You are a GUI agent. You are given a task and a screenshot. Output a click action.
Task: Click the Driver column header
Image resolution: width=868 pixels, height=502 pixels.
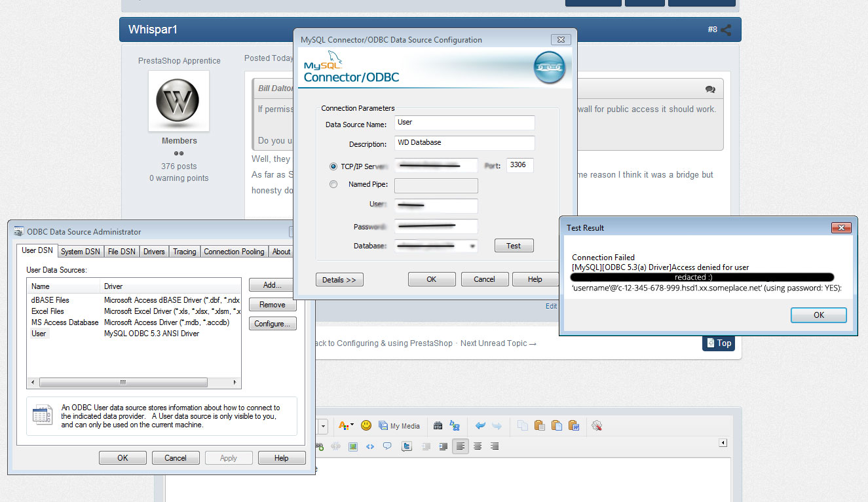(x=171, y=286)
